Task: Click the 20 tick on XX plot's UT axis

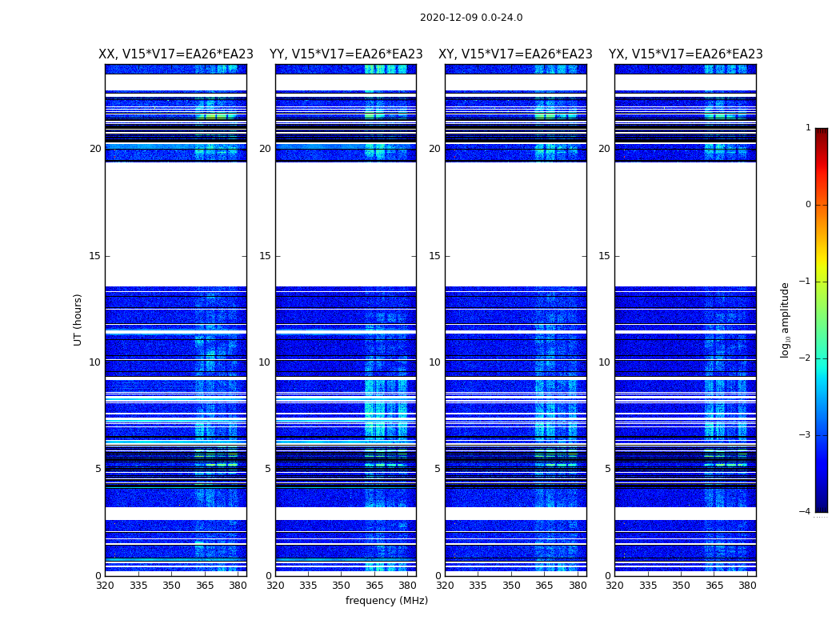Action: click(95, 149)
